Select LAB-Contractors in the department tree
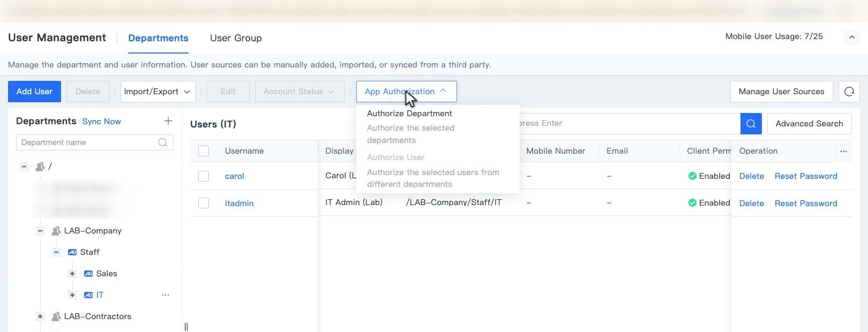The image size is (868, 332). (98, 316)
